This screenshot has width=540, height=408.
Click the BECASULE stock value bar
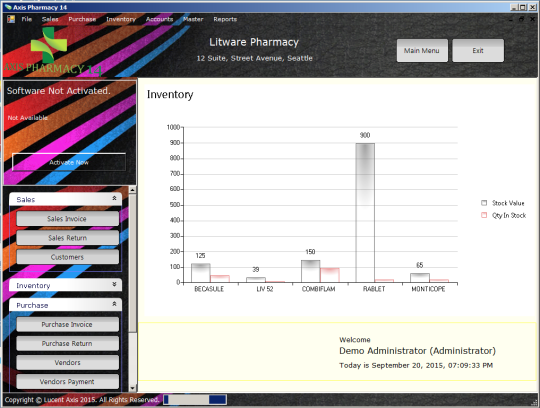[201, 273]
